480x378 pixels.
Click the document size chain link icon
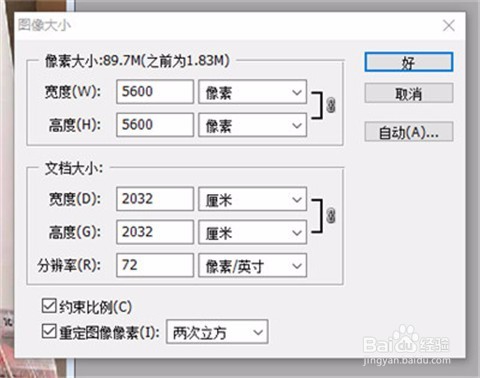(330, 215)
